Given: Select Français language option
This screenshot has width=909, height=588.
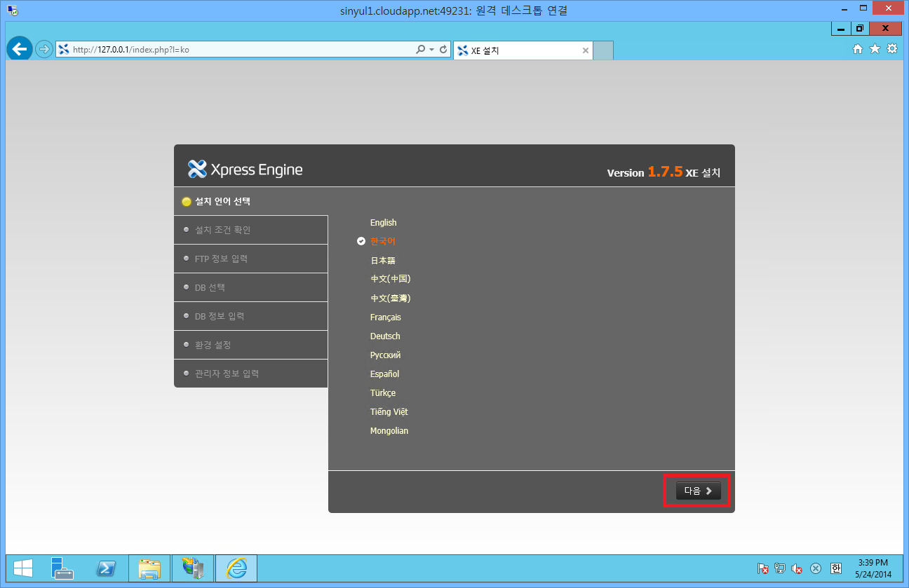Looking at the screenshot, I should point(386,317).
